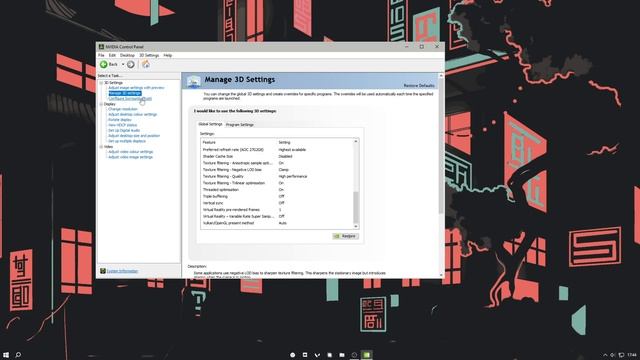The height and width of the screenshot is (360, 640).
Task: Click the settings list scroll up arrow
Action: (356, 141)
